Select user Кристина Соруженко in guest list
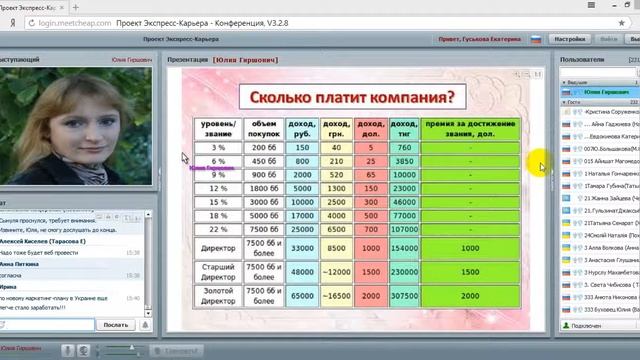640x360 pixels. coord(600,112)
